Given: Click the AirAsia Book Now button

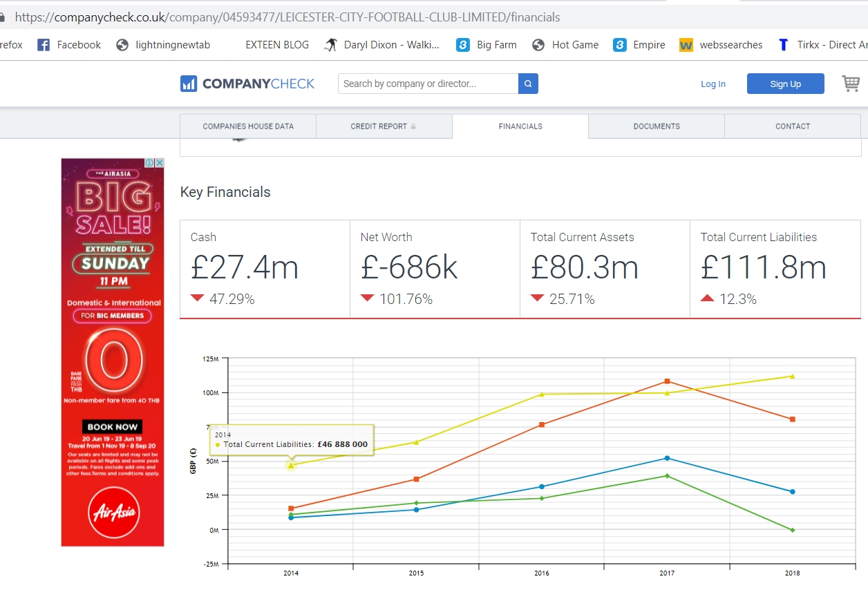Looking at the screenshot, I should 113,427.
